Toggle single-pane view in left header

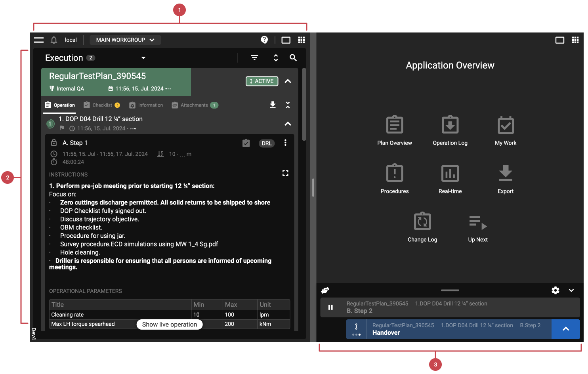[286, 40]
